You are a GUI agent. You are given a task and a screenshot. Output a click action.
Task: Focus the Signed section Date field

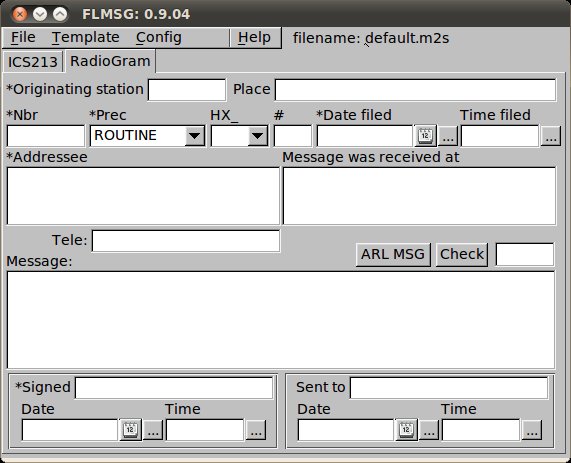tap(70, 430)
